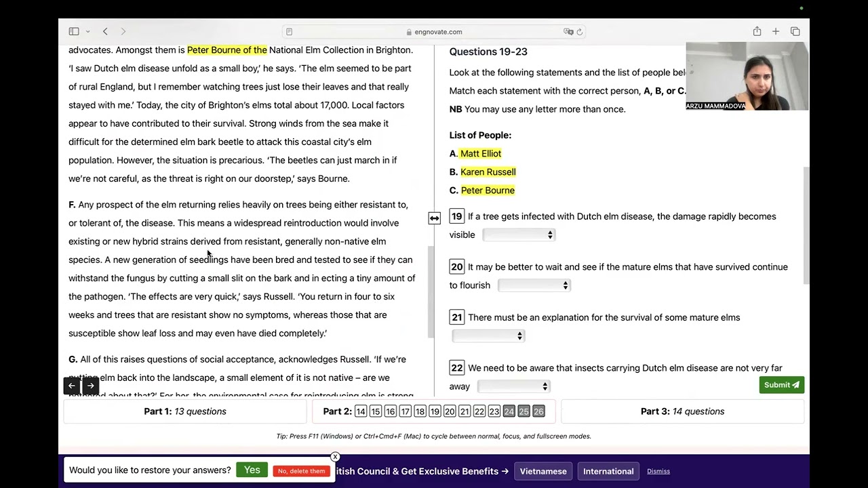Screen dimensions: 868x488
Task: Close the restore answers prompt
Action: [x=335, y=457]
